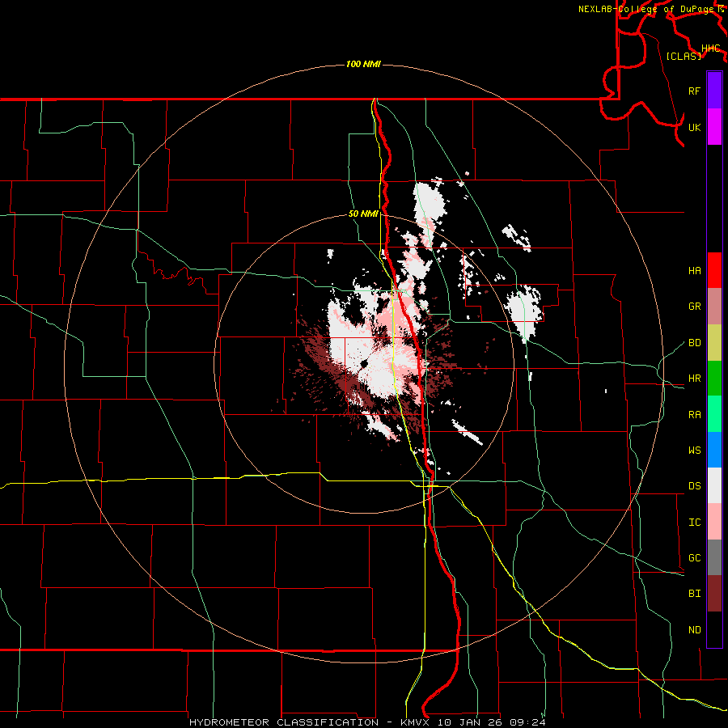Click the 'GR' legend label
Screen dimensions: 728x728
(694, 307)
